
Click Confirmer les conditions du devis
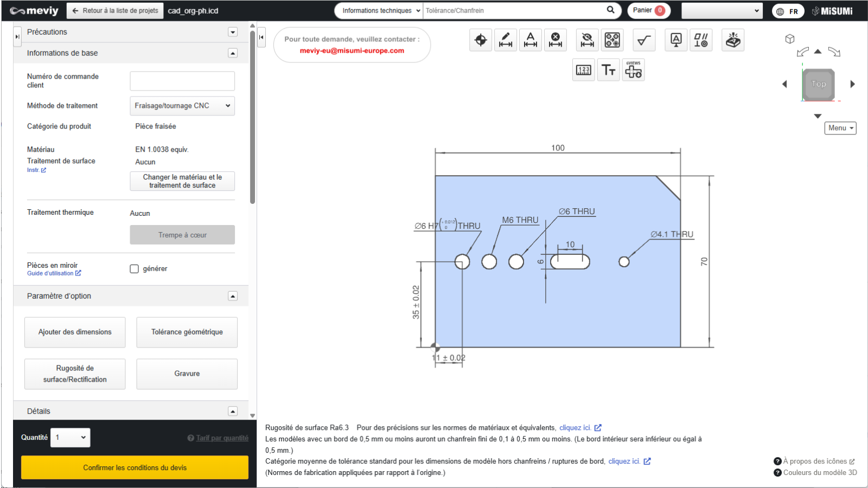pyautogui.click(x=135, y=467)
